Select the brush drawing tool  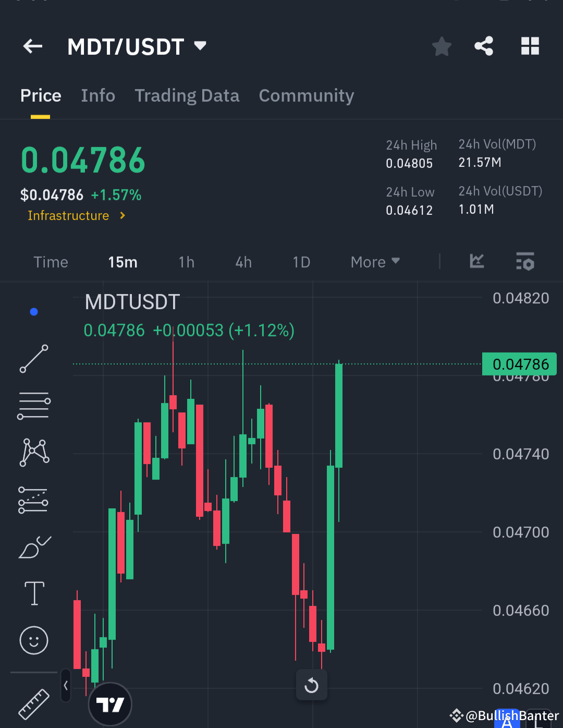click(x=34, y=547)
